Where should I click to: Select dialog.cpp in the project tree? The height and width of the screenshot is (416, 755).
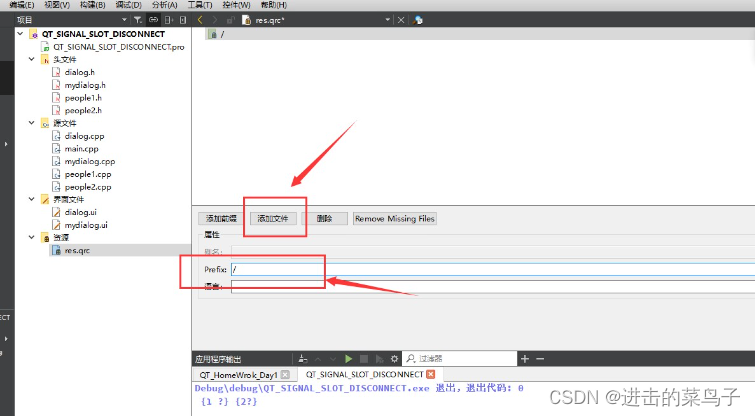(x=84, y=136)
